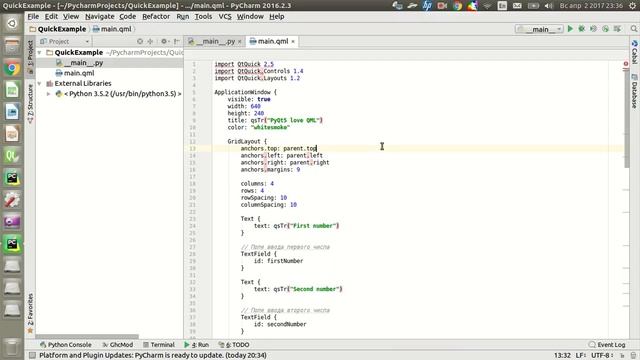Viewport: 640px width, 360px height.
Task: Open the Database side tool tab
Action: 634,91
